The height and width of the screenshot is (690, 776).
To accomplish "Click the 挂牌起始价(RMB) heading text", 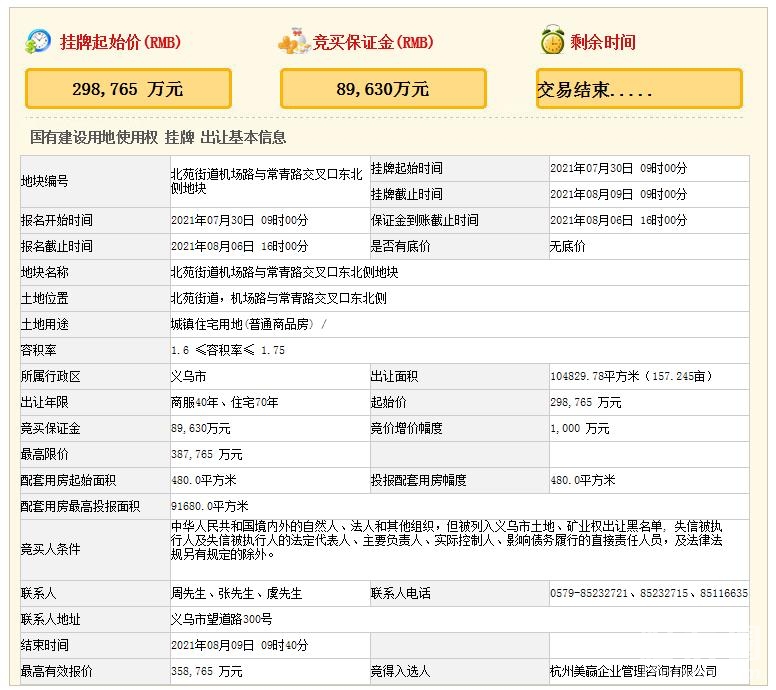I will (120, 42).
